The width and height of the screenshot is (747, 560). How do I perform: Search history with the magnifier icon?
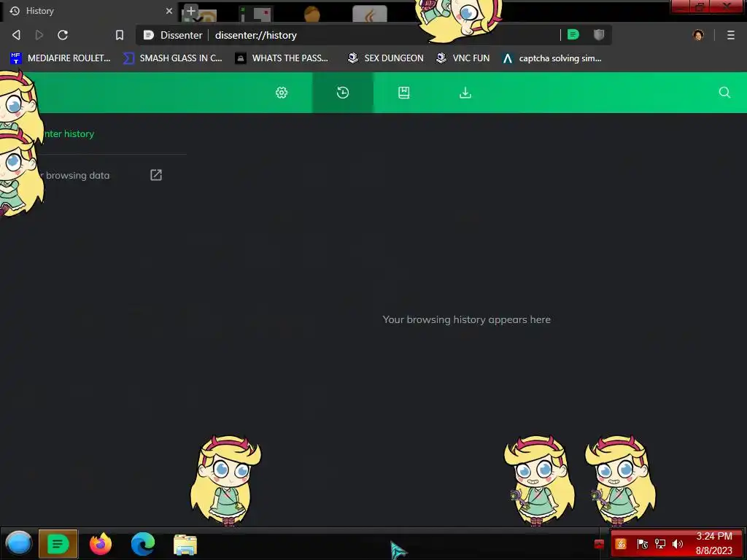[x=724, y=93]
